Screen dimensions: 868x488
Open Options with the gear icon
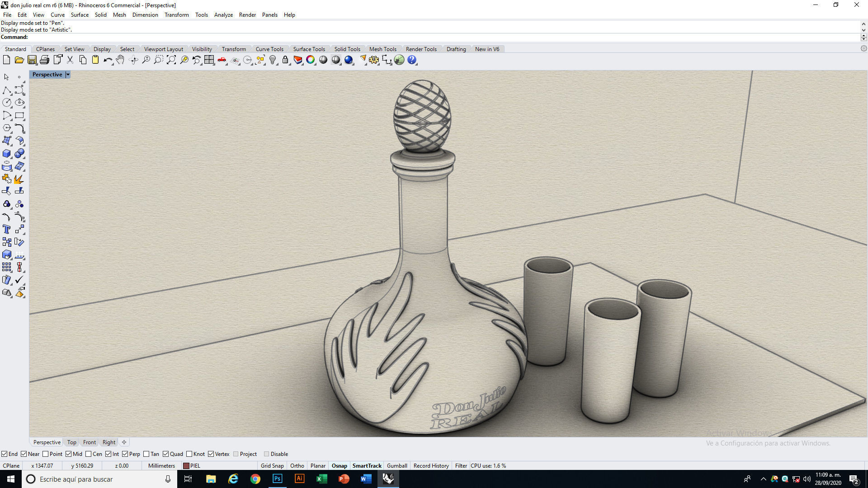tap(374, 60)
